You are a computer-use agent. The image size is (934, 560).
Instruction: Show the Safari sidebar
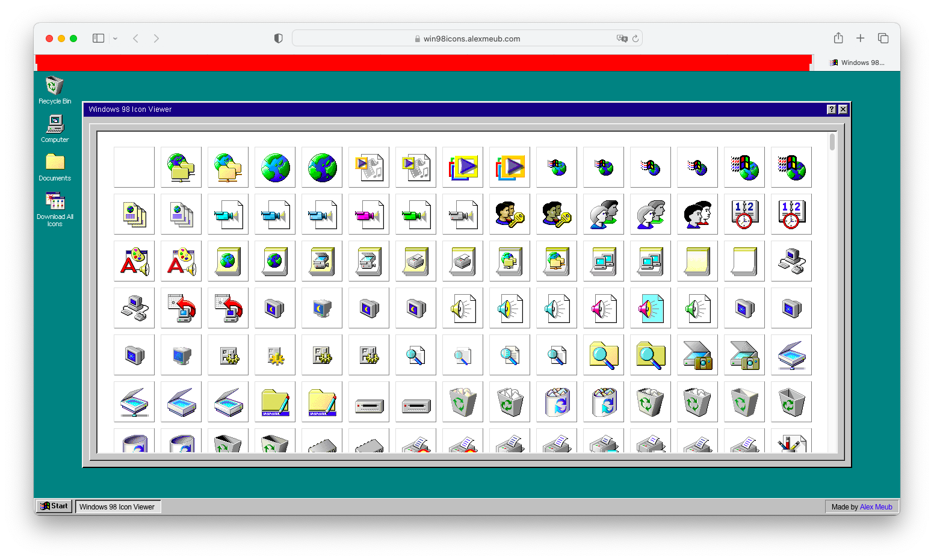(99, 38)
